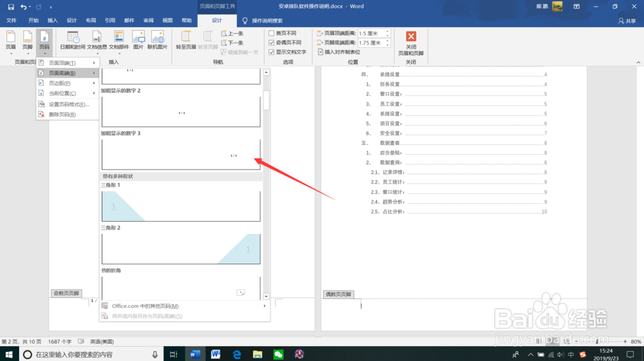
Task: Collapse the ribbon chevron
Action: click(x=638, y=62)
